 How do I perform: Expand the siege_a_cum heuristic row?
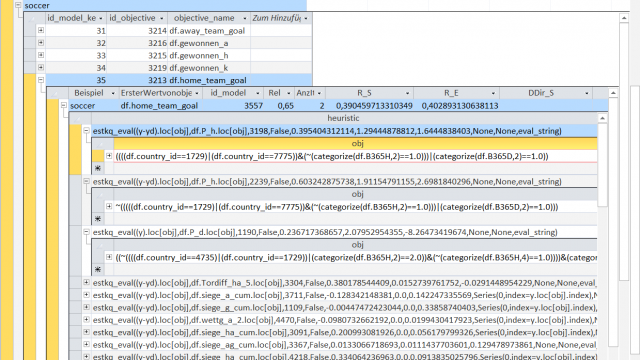(87, 295)
